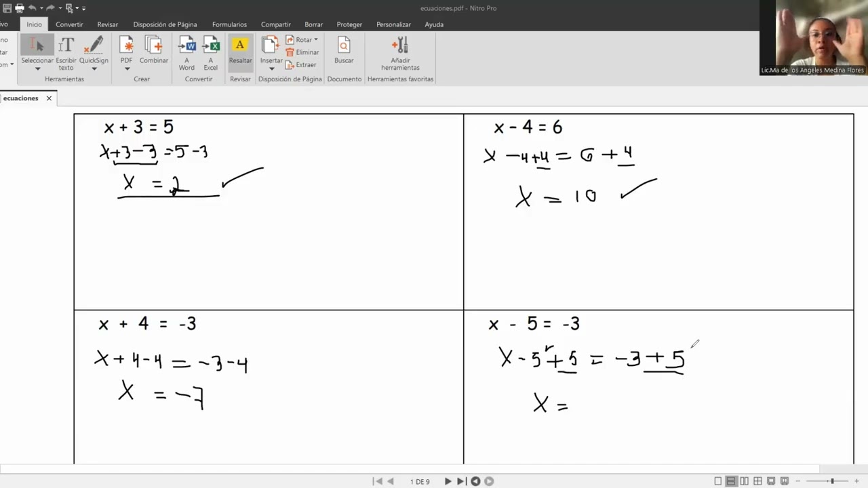
Task: Click the Insertar page icon
Action: point(271,45)
